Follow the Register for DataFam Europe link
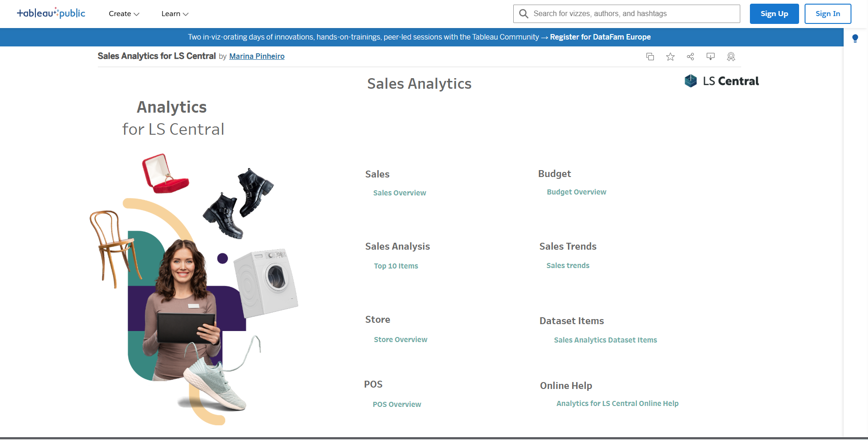The image size is (868, 440). (x=600, y=37)
